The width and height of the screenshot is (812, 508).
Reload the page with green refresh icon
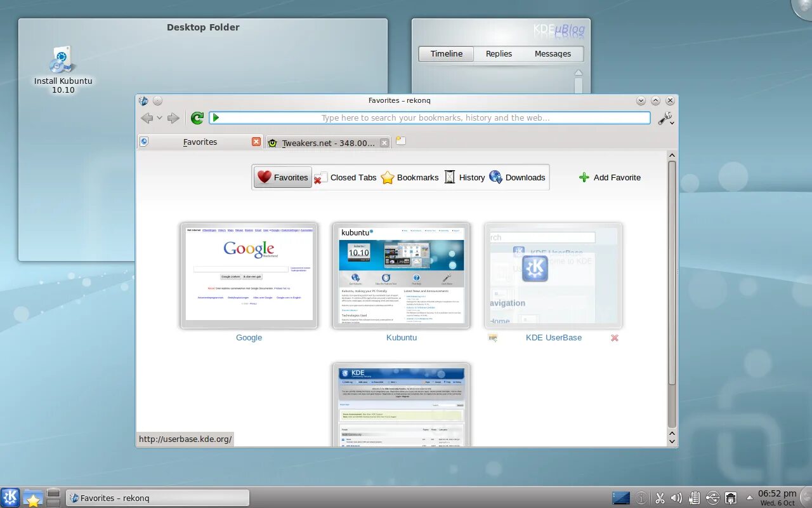click(197, 118)
